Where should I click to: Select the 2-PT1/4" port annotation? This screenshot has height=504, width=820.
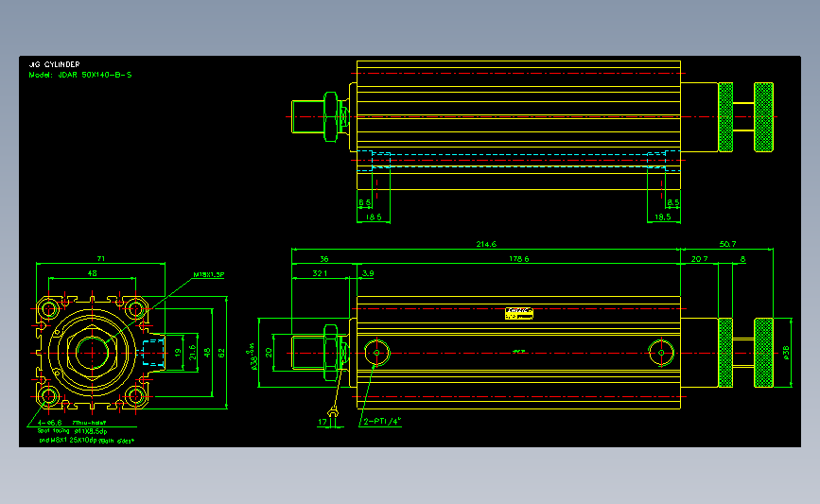(382, 421)
